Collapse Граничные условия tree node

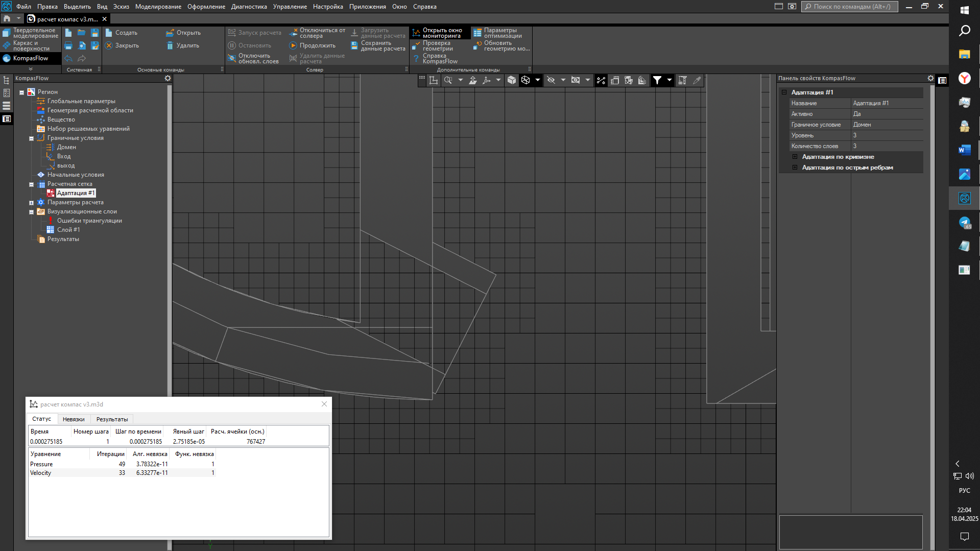click(31, 138)
